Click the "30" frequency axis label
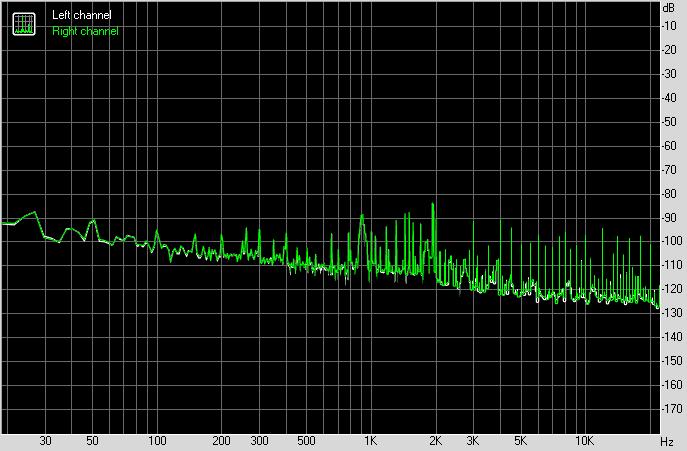This screenshot has height=451, width=687. coord(46,441)
